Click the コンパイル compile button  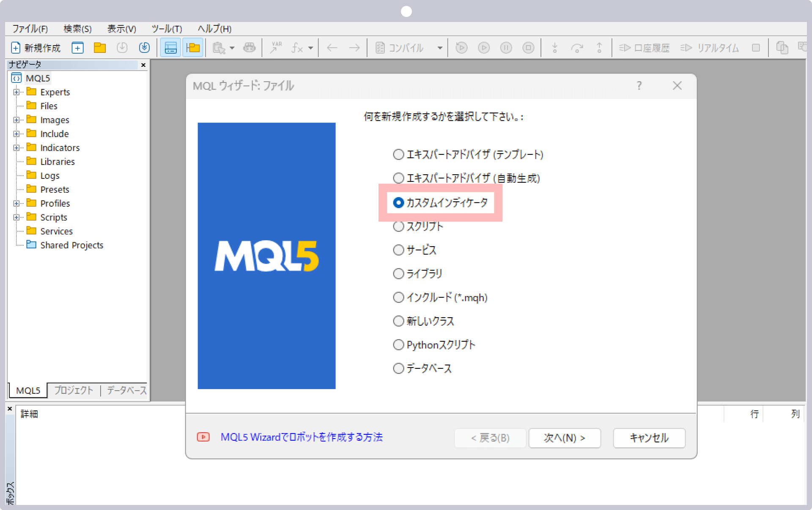click(x=400, y=48)
